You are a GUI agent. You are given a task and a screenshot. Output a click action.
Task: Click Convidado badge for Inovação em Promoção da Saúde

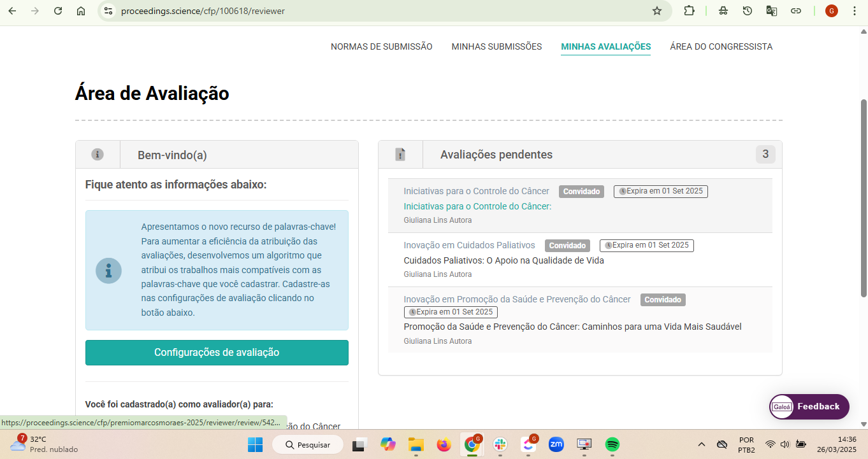pos(663,300)
